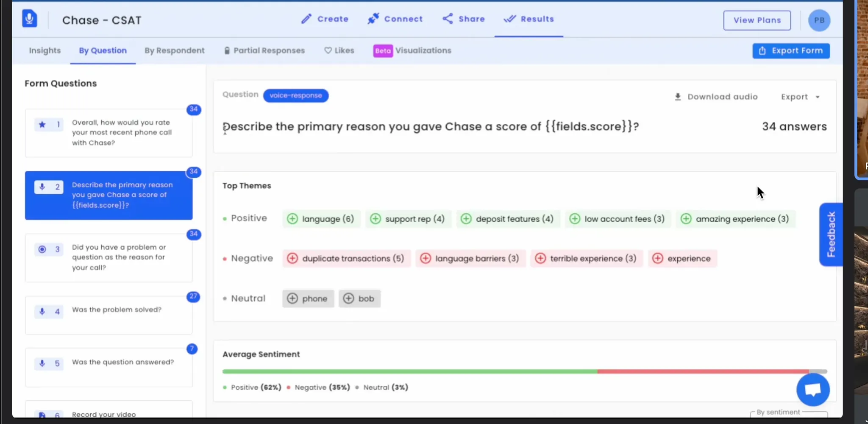Viewport: 868px width, 424px height.
Task: Click the Positive (62%) legend entry
Action: pos(252,387)
